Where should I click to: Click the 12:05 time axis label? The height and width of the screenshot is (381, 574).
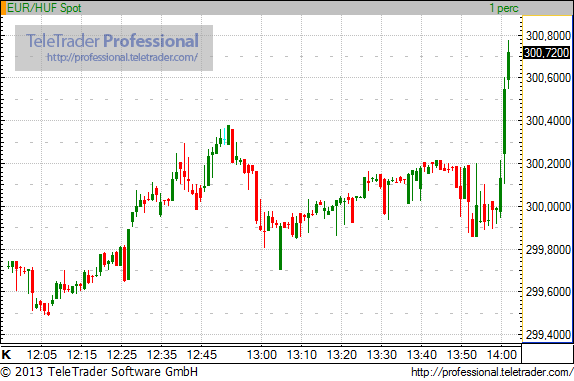pyautogui.click(x=42, y=354)
